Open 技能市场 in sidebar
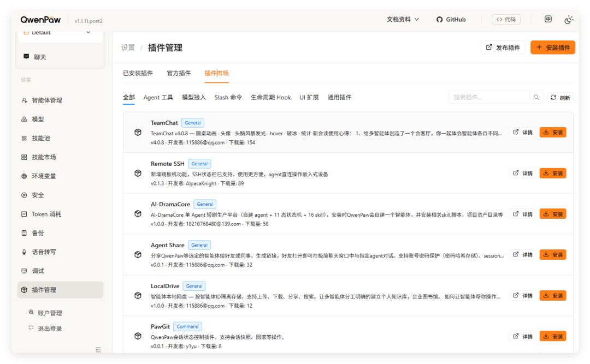This screenshot has width=590, height=364. (x=60, y=157)
